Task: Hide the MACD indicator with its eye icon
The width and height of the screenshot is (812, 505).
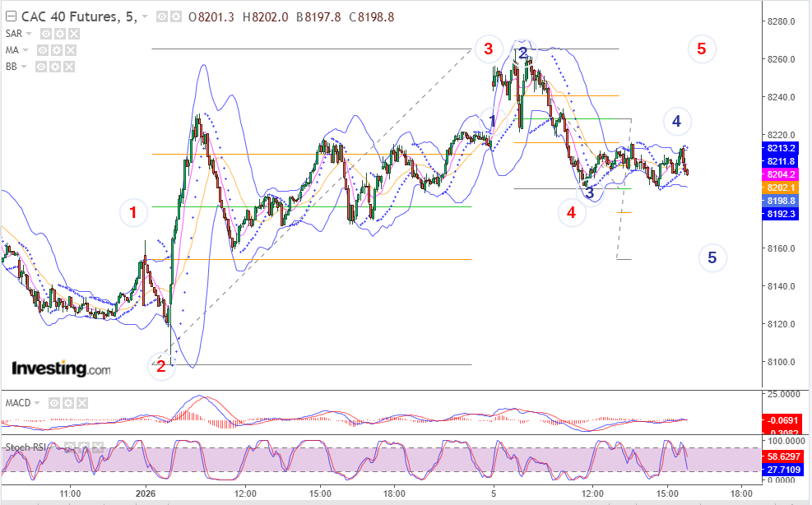Action: [53, 403]
